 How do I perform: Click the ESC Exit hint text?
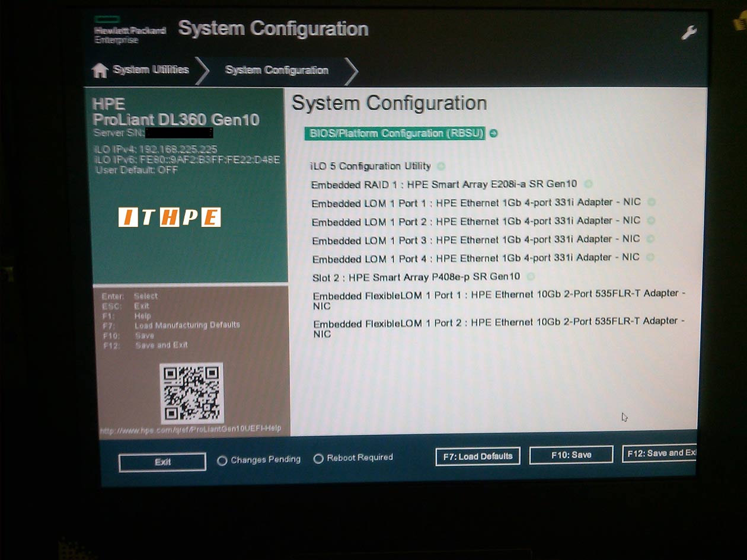[126, 306]
